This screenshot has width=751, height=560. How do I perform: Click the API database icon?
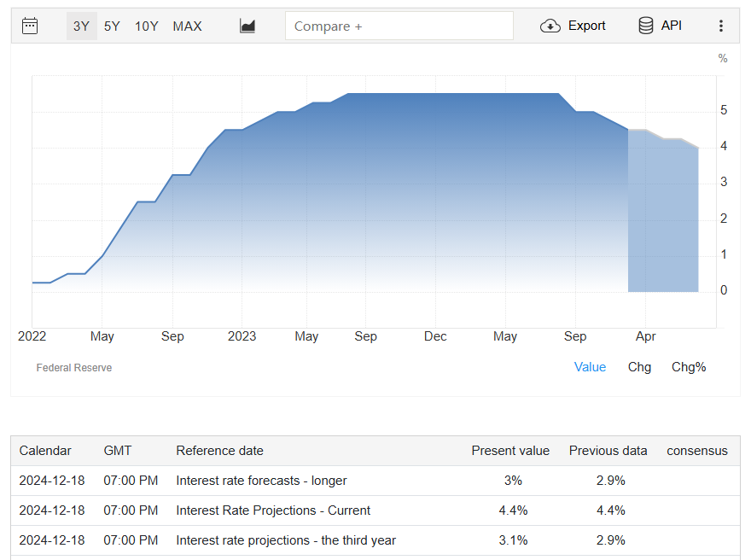[x=646, y=26]
